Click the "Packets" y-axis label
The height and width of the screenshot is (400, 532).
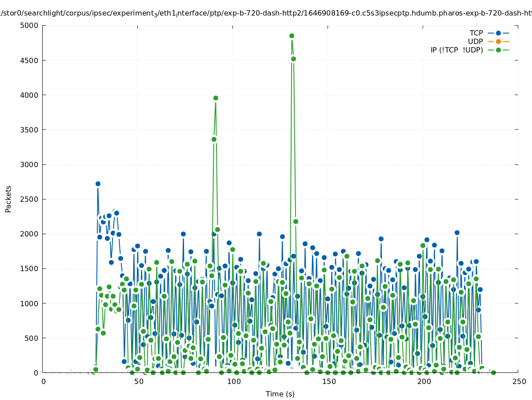click(8, 199)
